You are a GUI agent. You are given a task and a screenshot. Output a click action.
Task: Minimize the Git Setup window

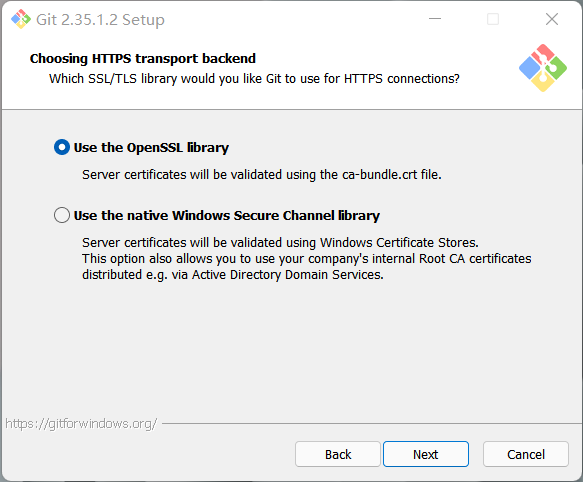[435, 19]
